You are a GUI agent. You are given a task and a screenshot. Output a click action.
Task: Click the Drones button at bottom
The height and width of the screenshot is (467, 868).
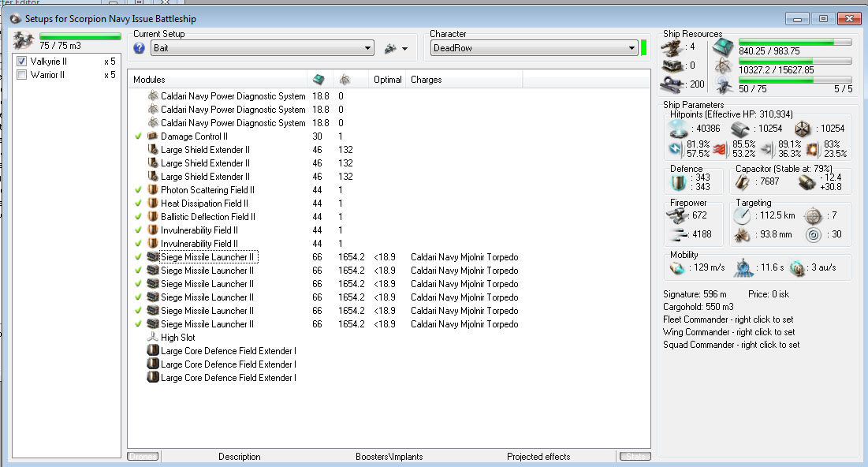click(143, 457)
